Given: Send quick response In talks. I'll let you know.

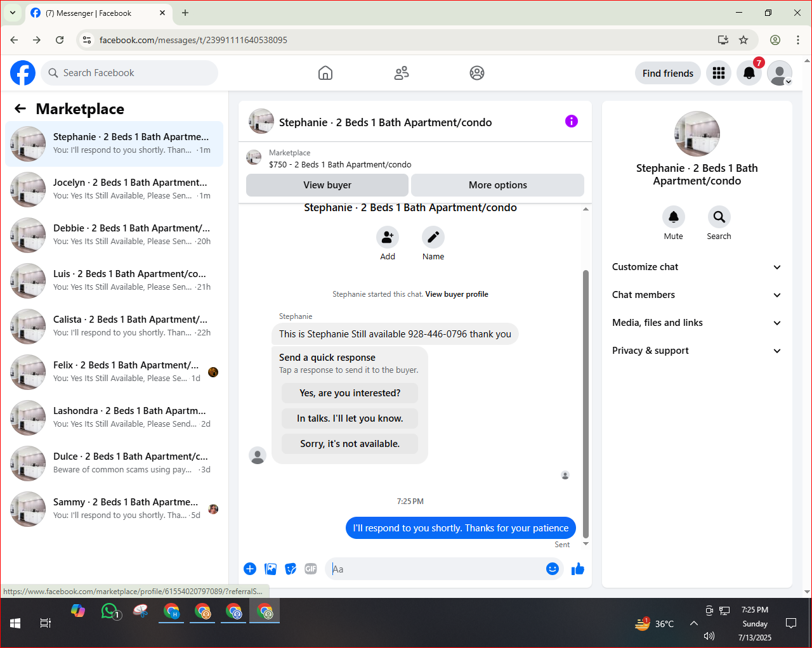Looking at the screenshot, I should point(350,418).
